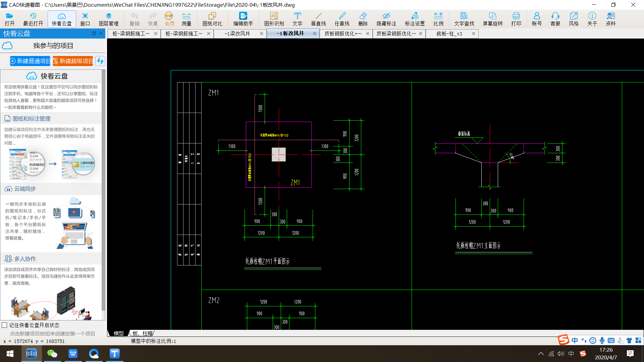644x362 pixels.
Task: Click the 恢复 redo icon
Action: [153, 19]
